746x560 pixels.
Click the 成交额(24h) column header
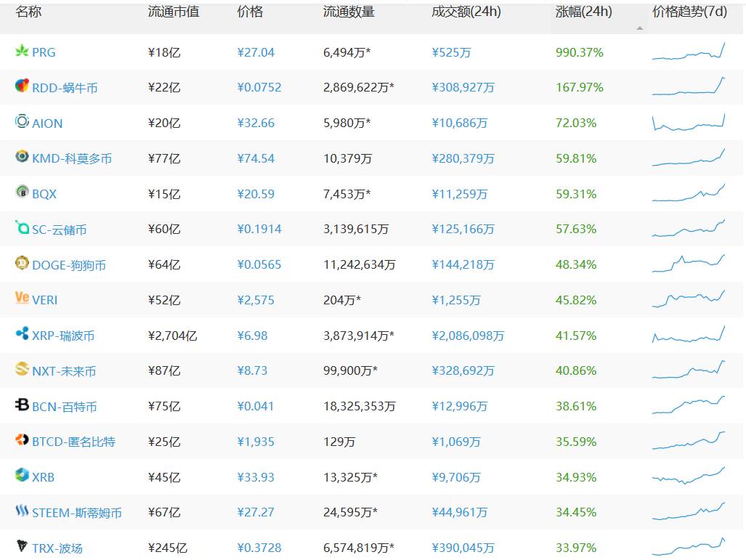tap(466, 12)
